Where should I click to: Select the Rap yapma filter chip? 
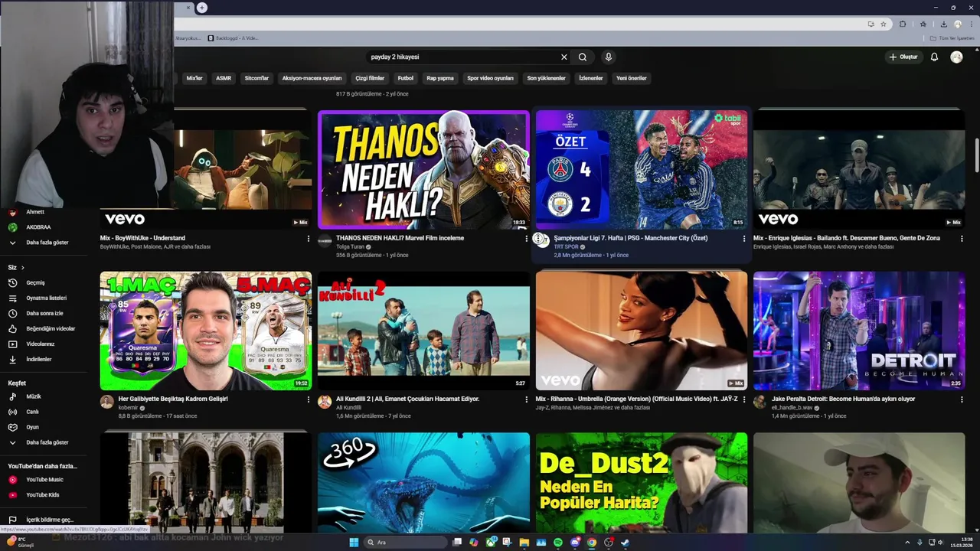(x=440, y=78)
